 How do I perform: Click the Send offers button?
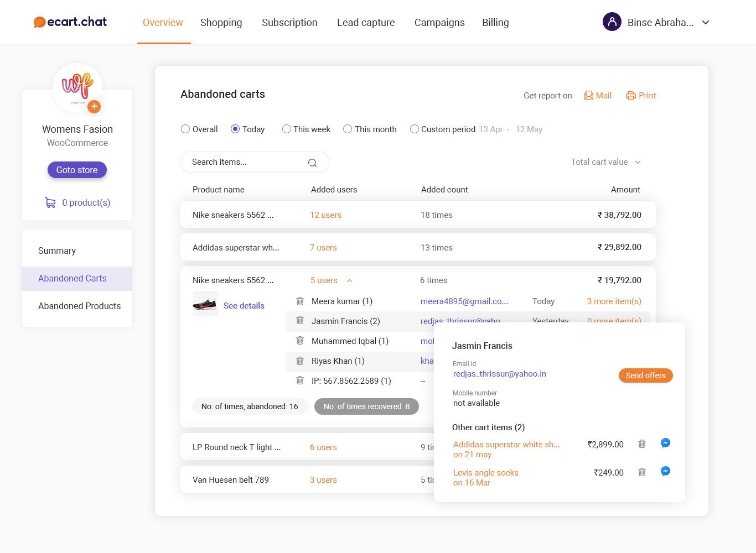point(646,375)
